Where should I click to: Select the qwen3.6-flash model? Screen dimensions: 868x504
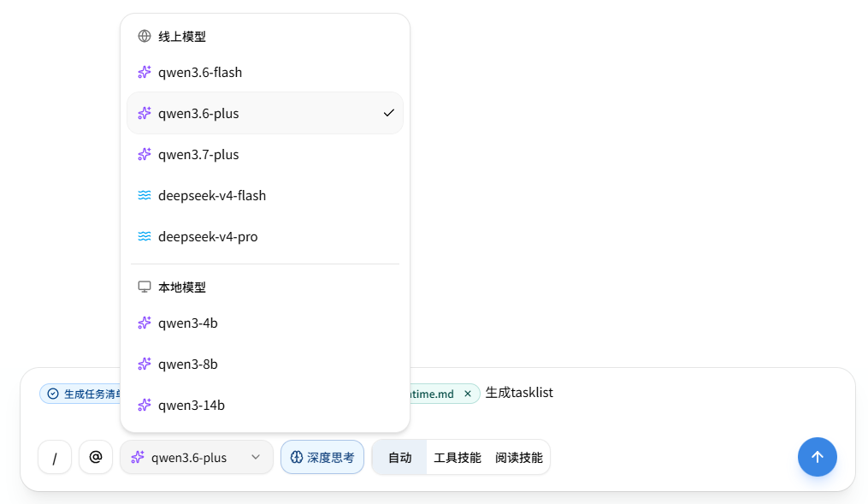[x=264, y=72]
